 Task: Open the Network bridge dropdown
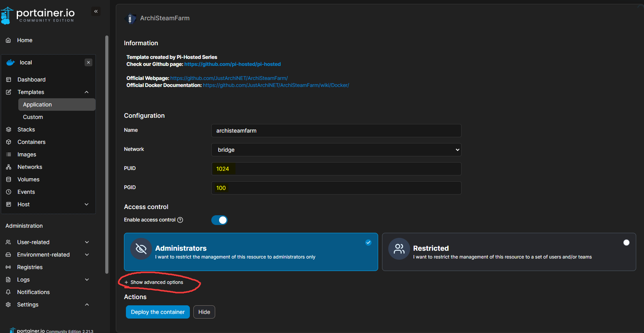[336, 150]
